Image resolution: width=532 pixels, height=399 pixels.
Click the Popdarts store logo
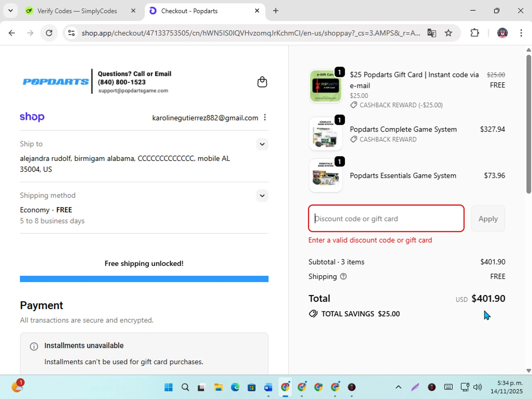[x=56, y=82]
